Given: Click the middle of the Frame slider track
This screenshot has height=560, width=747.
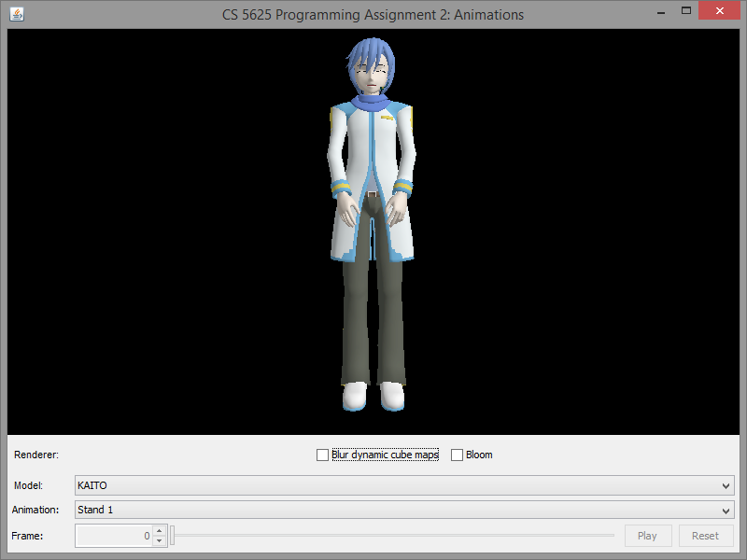Looking at the screenshot, I should [x=393, y=536].
